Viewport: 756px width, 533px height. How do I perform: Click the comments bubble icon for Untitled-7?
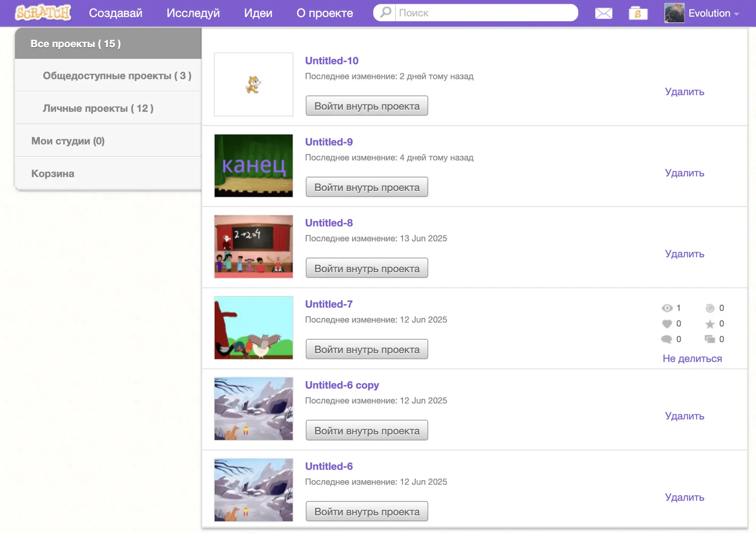666,339
